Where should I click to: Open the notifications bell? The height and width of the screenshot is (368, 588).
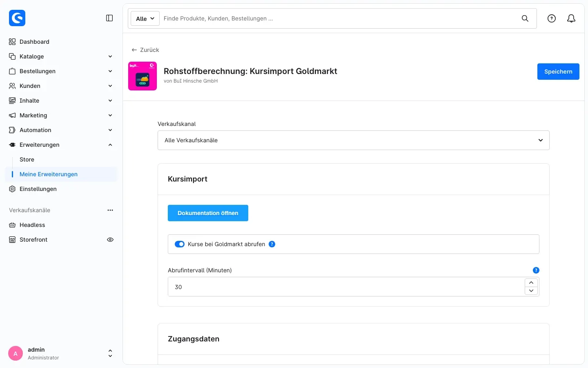571,18
